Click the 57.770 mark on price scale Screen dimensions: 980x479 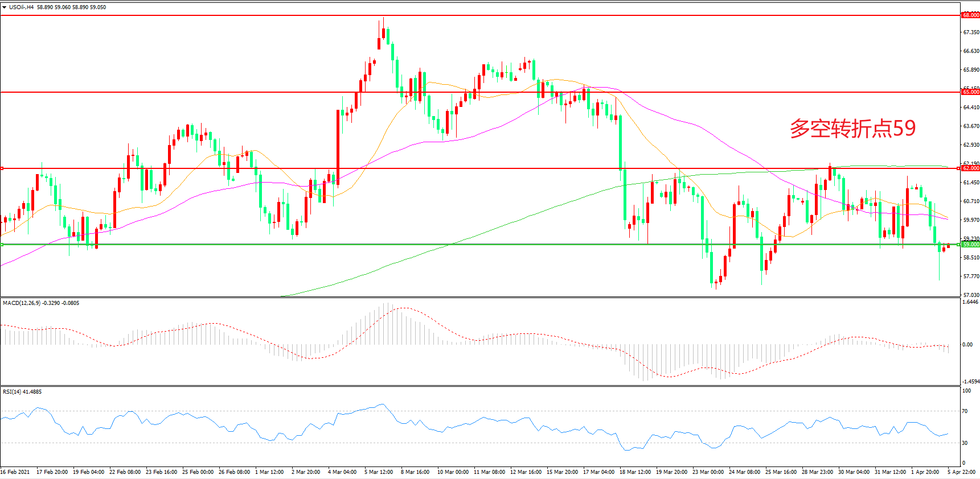pyautogui.click(x=971, y=276)
